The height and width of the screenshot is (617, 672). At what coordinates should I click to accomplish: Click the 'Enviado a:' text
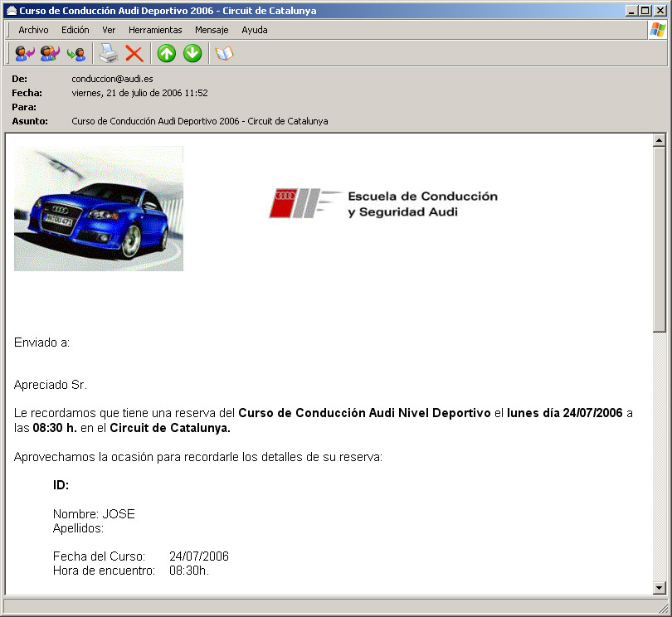(41, 343)
